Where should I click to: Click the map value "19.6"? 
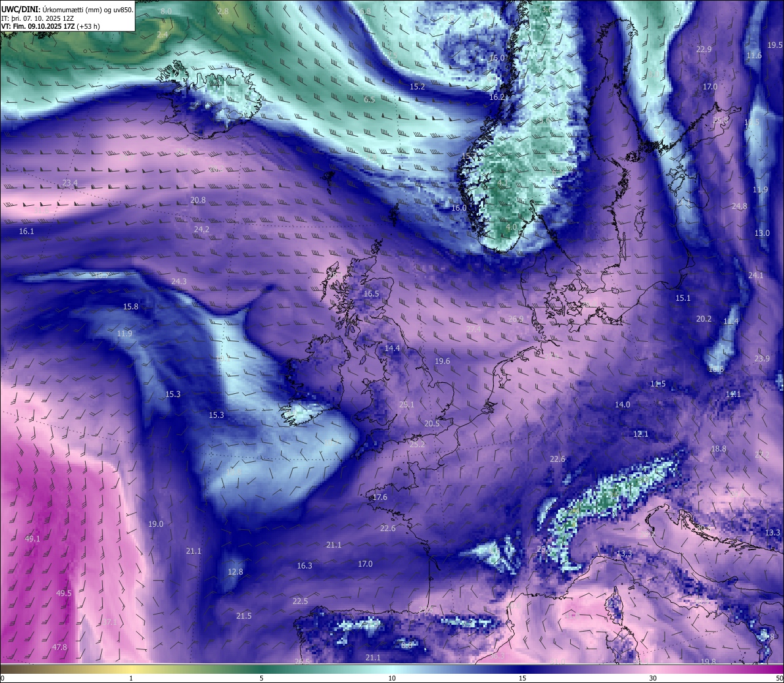point(442,361)
